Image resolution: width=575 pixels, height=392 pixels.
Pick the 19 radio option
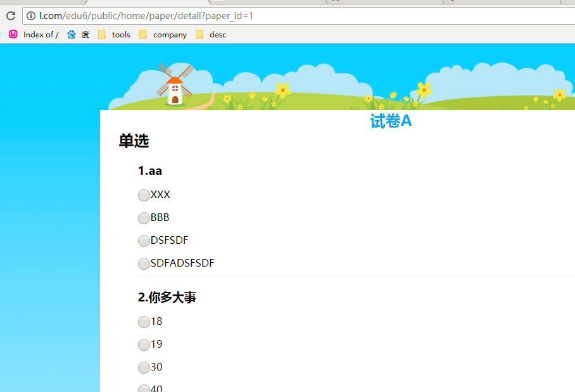[144, 345]
